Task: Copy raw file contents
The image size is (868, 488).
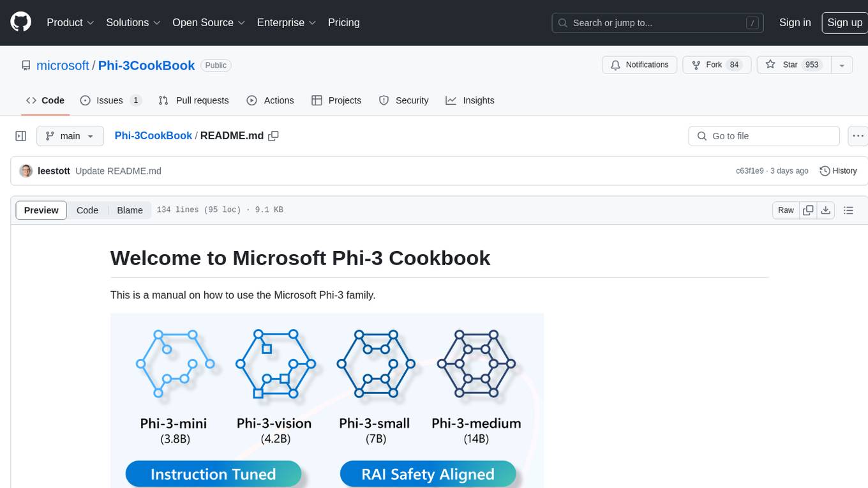Action: (x=808, y=210)
